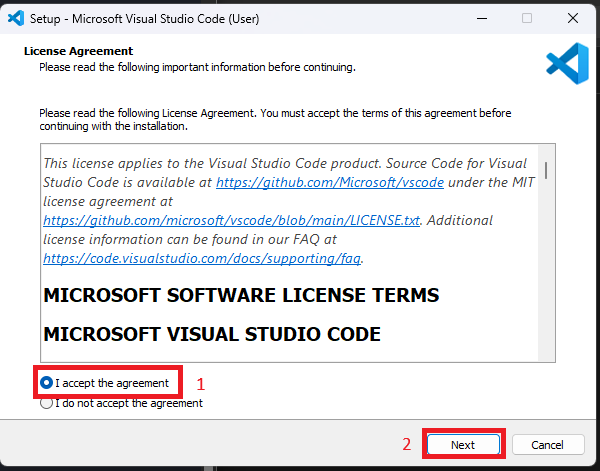Click 'Please read the following important information' text
Screen dimensions: 600x471
[197, 67]
